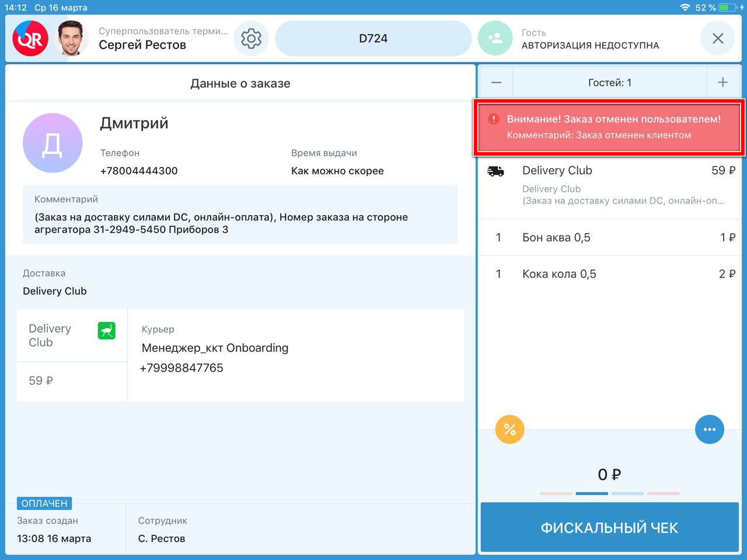Tap the Гостей: 1 label
The width and height of the screenshot is (747, 560).
[x=610, y=83]
